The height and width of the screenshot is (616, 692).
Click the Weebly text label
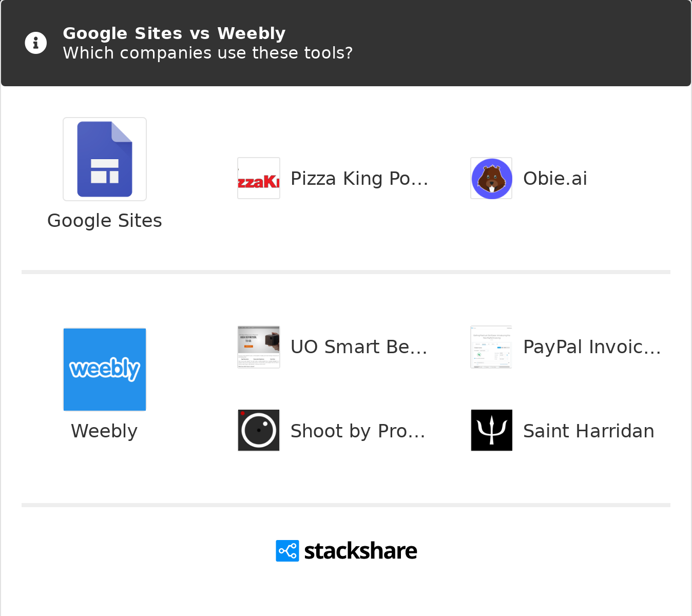tap(104, 431)
